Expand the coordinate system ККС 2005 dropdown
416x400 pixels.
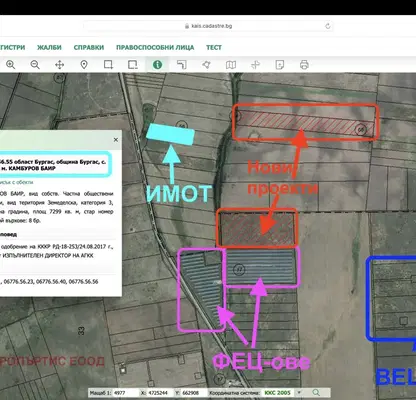pos(299,393)
